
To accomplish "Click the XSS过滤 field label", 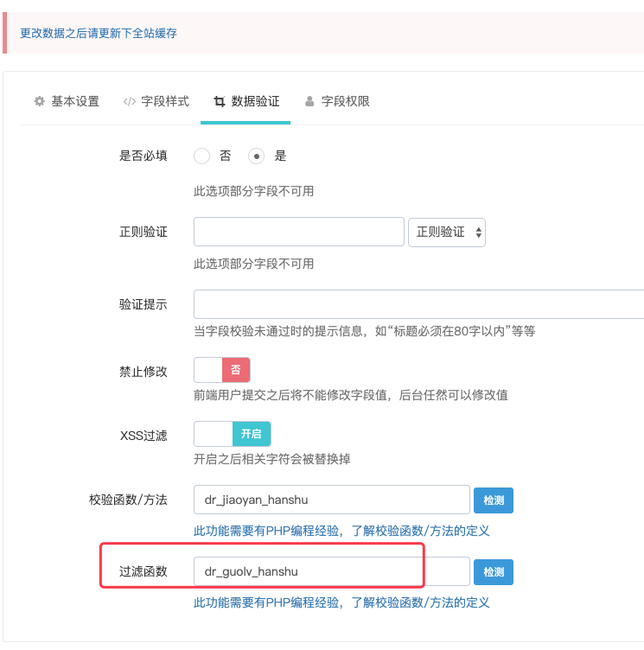I will 143,436.
